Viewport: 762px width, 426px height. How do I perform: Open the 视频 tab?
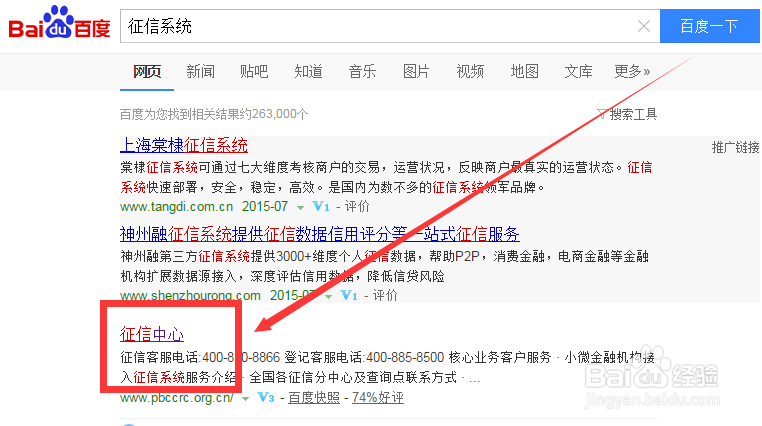[x=470, y=71]
